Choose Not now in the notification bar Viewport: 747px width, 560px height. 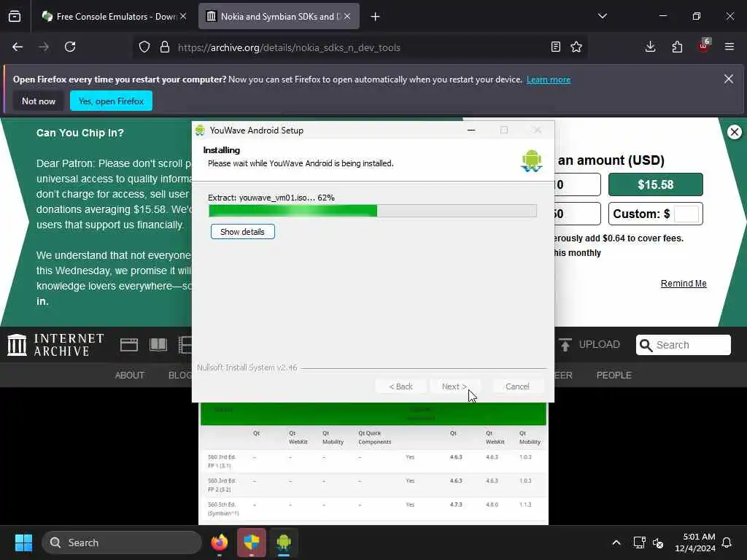(39, 101)
